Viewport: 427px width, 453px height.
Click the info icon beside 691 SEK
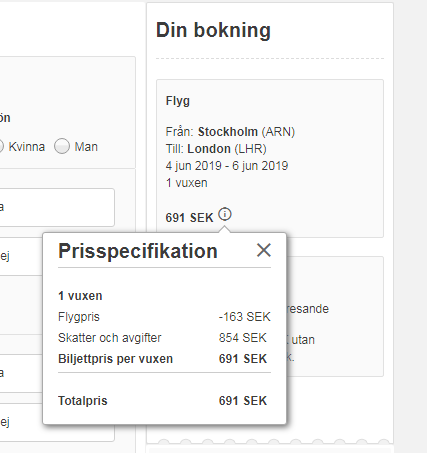pyautogui.click(x=225, y=214)
